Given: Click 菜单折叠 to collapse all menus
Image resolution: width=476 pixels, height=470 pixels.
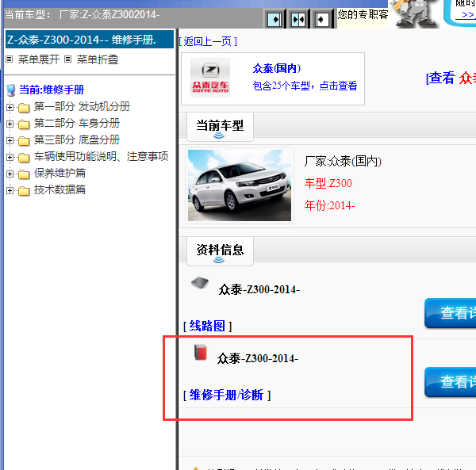Looking at the screenshot, I should tap(98, 59).
